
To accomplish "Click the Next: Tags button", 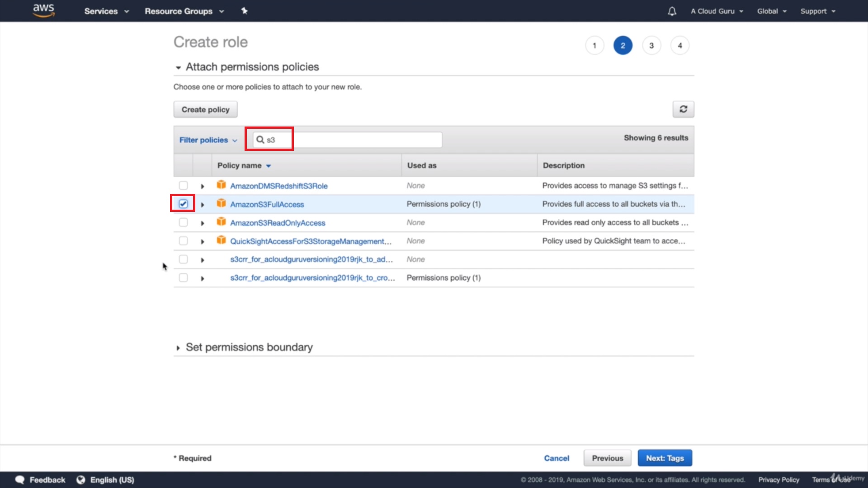I will pos(665,458).
